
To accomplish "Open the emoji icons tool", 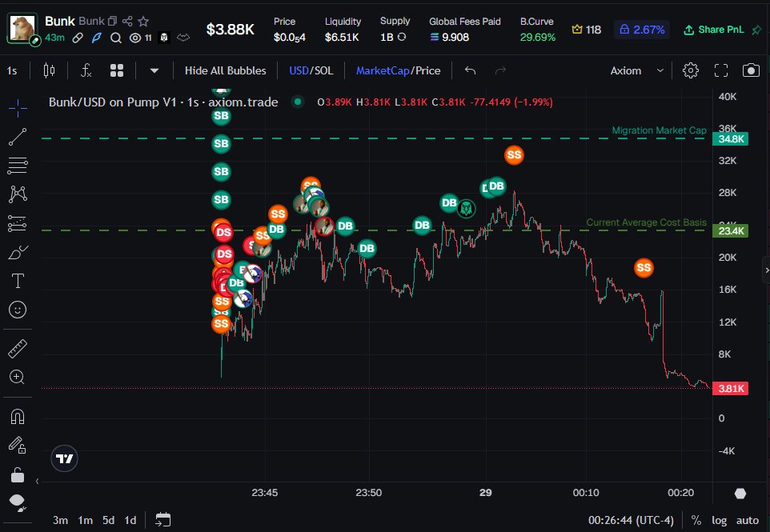I will click(x=18, y=310).
